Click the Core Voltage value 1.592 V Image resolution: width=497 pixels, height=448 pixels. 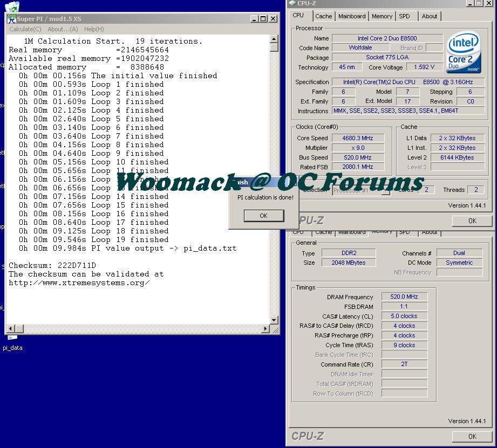pos(424,67)
